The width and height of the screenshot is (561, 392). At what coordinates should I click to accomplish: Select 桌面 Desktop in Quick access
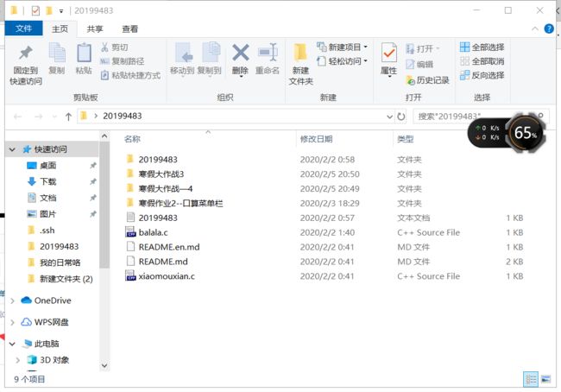click(48, 166)
